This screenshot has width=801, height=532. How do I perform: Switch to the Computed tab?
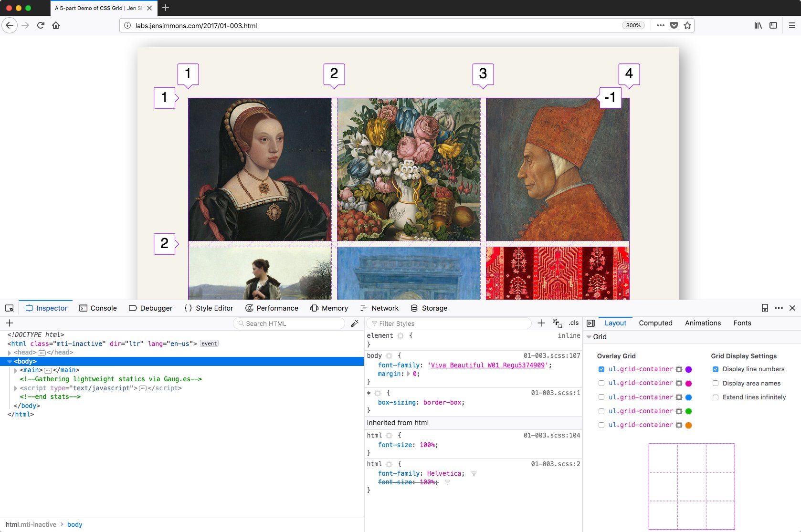pos(655,323)
